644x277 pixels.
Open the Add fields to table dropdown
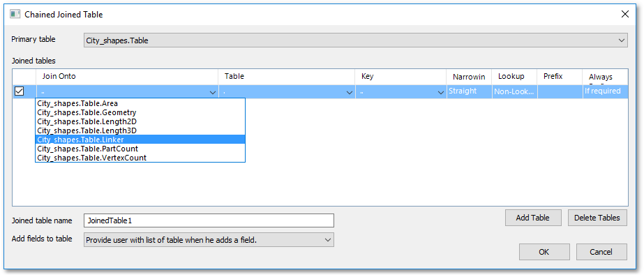click(x=209, y=239)
